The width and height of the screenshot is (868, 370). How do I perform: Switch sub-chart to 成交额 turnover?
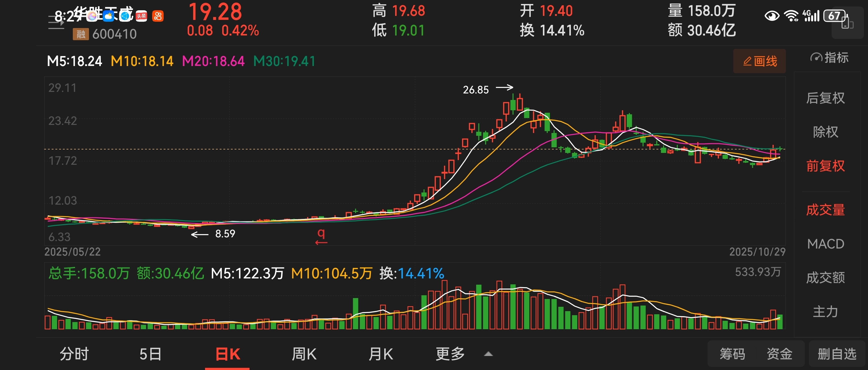point(825,278)
